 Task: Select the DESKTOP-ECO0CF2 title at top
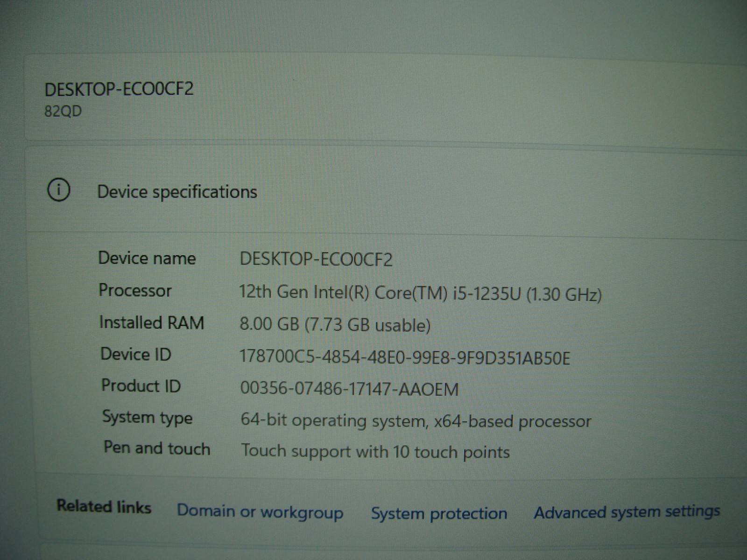pos(119,89)
